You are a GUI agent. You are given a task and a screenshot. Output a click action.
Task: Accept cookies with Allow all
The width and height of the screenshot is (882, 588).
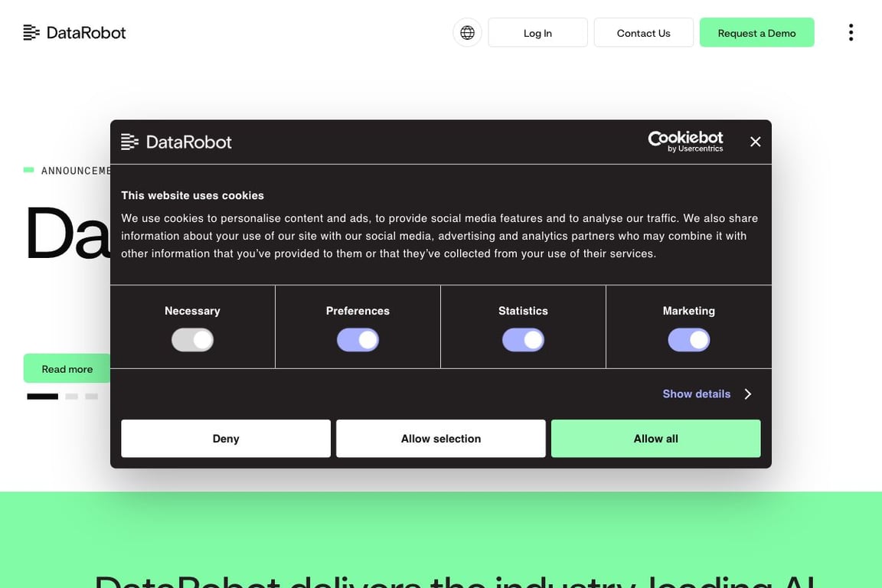[656, 439]
